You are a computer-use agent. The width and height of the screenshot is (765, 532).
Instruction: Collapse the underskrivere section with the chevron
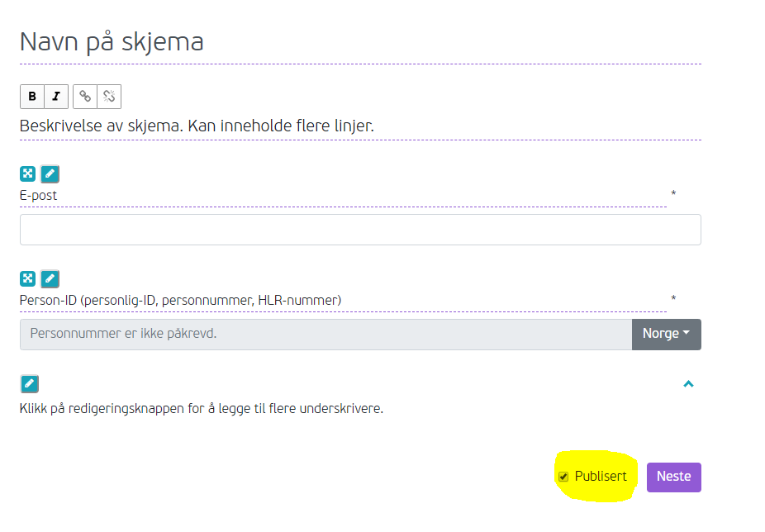tap(688, 383)
